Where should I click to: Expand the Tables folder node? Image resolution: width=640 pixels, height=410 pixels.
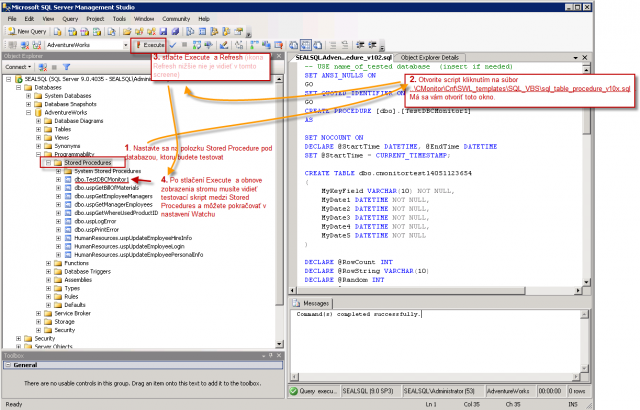point(38,129)
